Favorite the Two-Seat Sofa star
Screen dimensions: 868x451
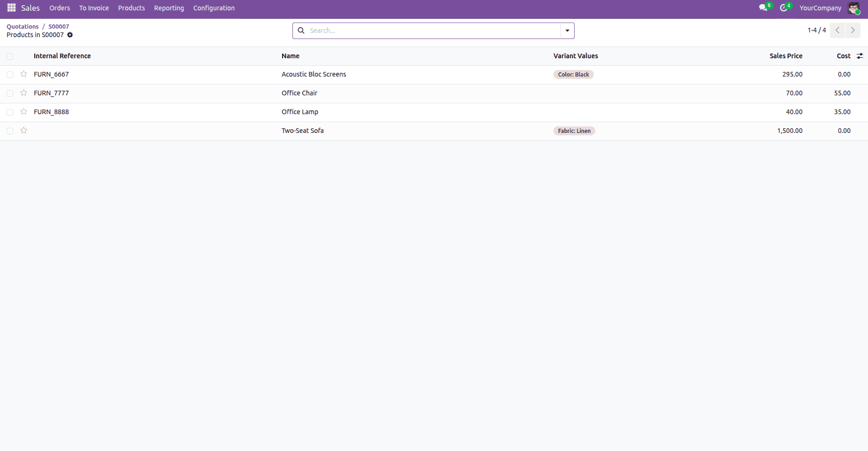pos(24,131)
